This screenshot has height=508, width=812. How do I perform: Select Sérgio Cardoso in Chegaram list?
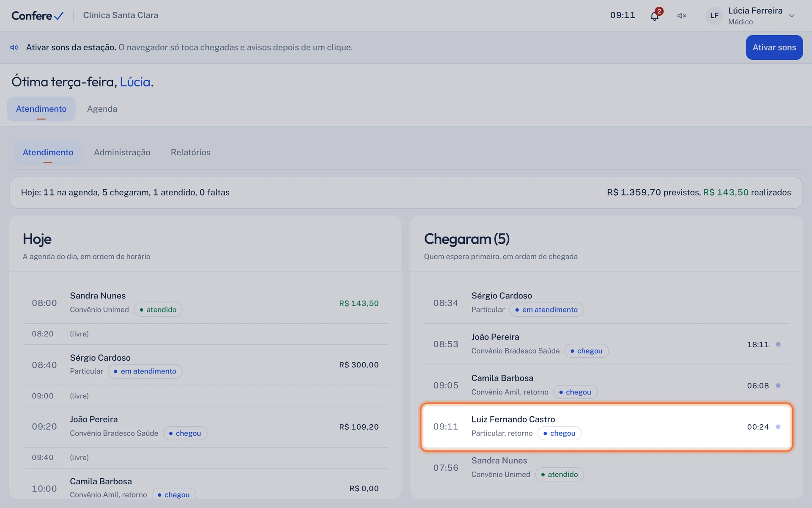pos(606,303)
